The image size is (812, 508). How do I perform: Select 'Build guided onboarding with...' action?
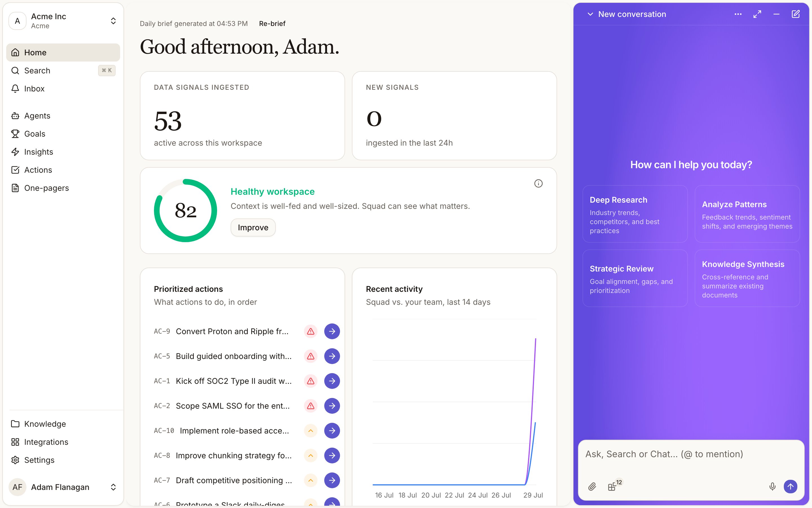234,356
